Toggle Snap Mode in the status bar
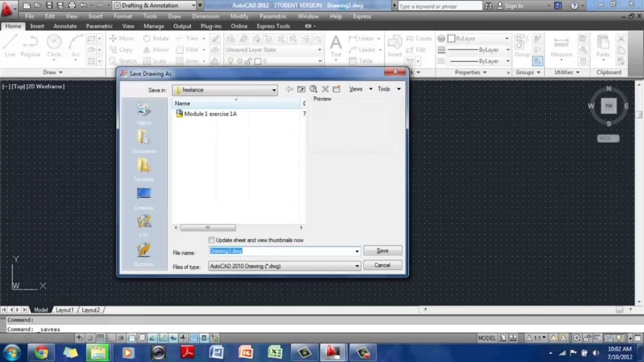 click(x=90, y=338)
